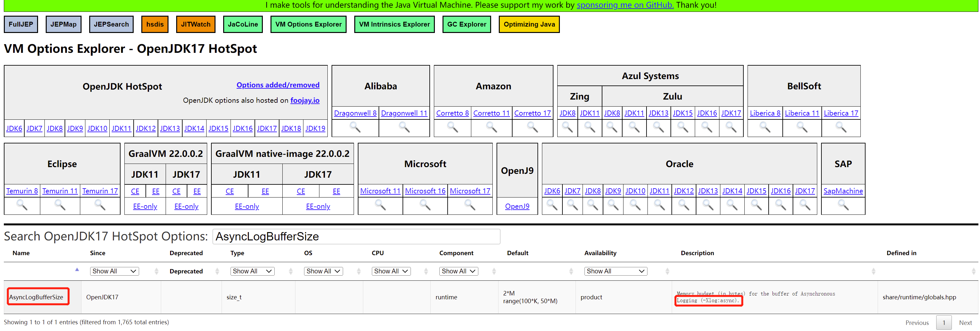
Task: Click the search icon below SapMachine
Action: click(x=843, y=206)
